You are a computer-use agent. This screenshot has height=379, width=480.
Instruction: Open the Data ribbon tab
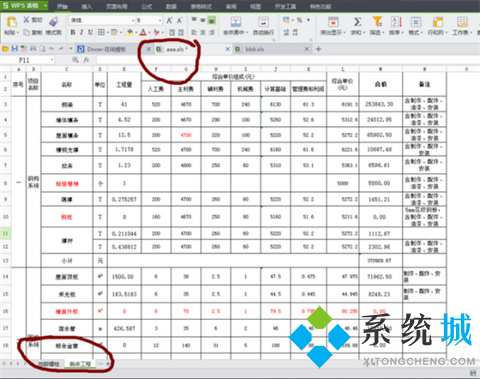click(x=171, y=6)
